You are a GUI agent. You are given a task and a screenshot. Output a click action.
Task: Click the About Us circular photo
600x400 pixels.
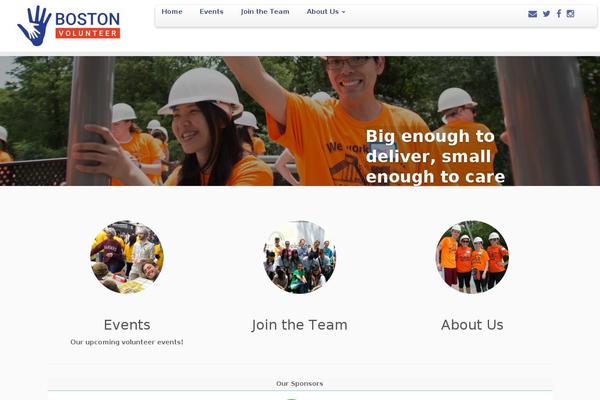(x=472, y=257)
